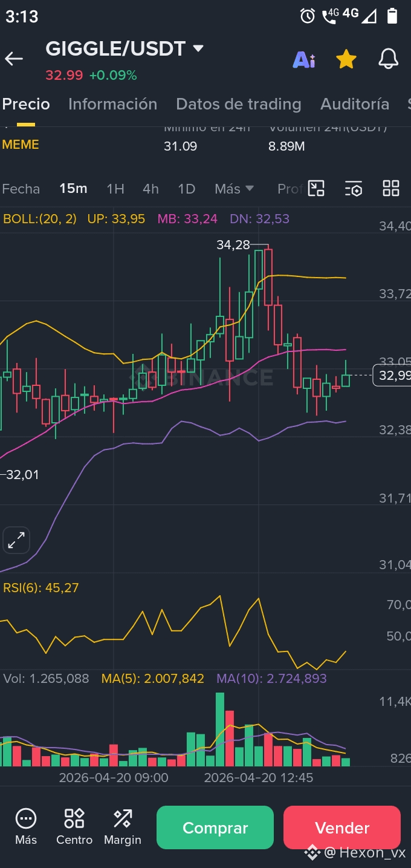411x868 pixels.
Task: Tap the 24h low value 31.09
Action: pos(180,146)
